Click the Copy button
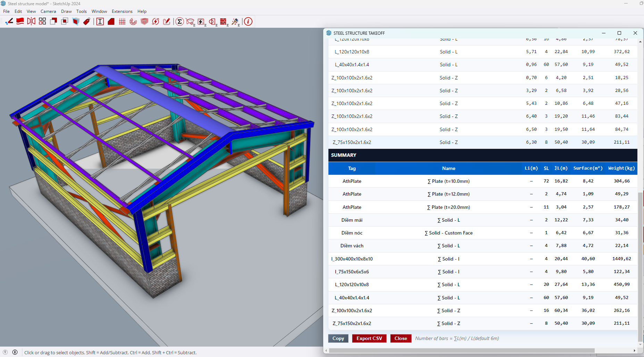644x357 pixels. (x=338, y=338)
